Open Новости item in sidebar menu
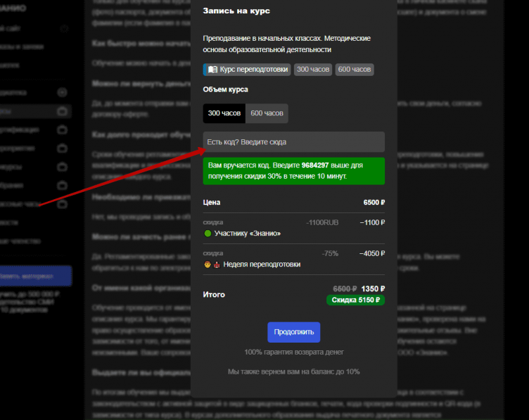The width and height of the screenshot is (529, 420). tap(14, 222)
